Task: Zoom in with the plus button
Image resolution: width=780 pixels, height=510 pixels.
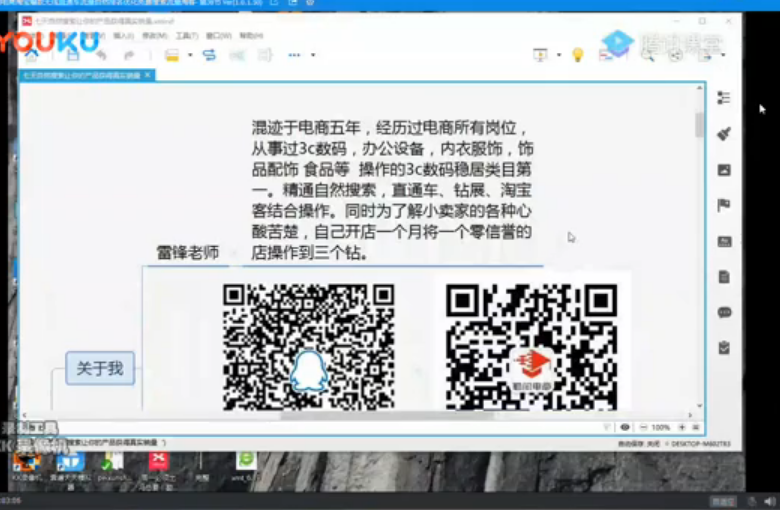Action: (682, 427)
